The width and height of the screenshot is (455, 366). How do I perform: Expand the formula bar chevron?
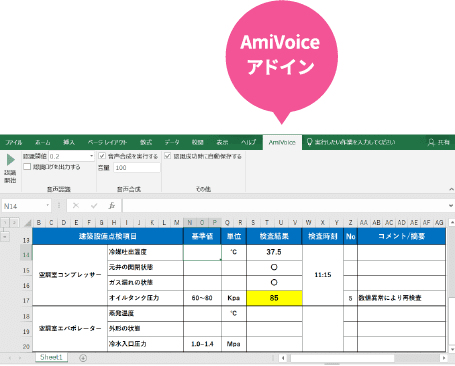pos(451,205)
